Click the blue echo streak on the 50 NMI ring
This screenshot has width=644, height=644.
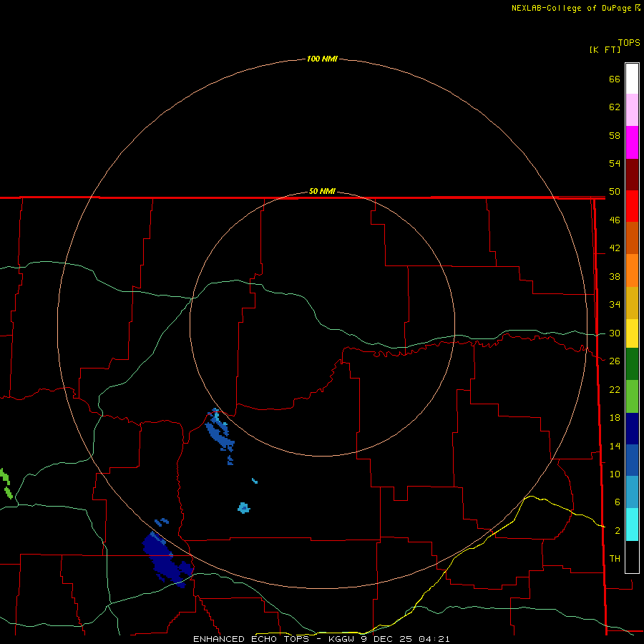pyautogui.click(x=220, y=436)
